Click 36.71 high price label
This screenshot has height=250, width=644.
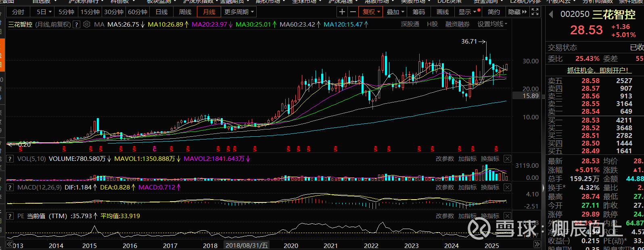pos(469,42)
